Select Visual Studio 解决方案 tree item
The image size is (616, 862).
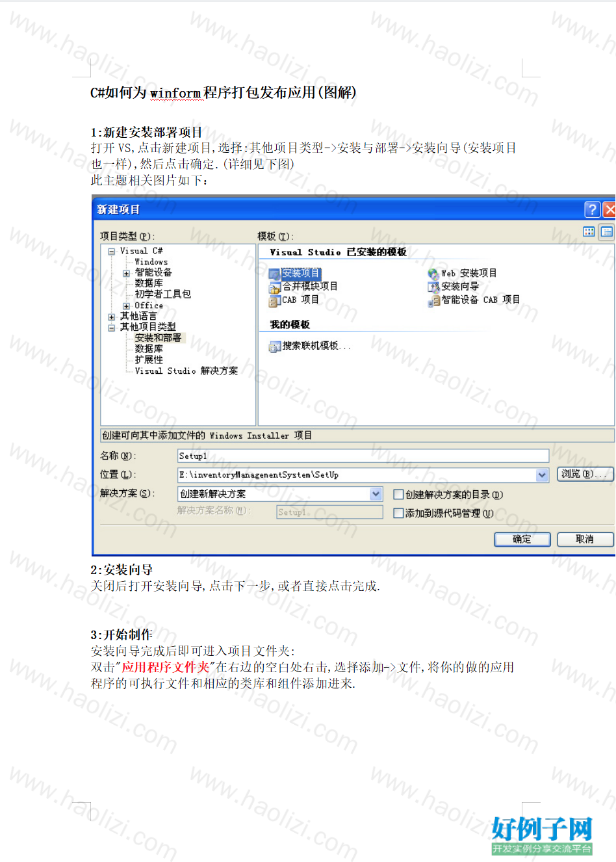point(186,371)
